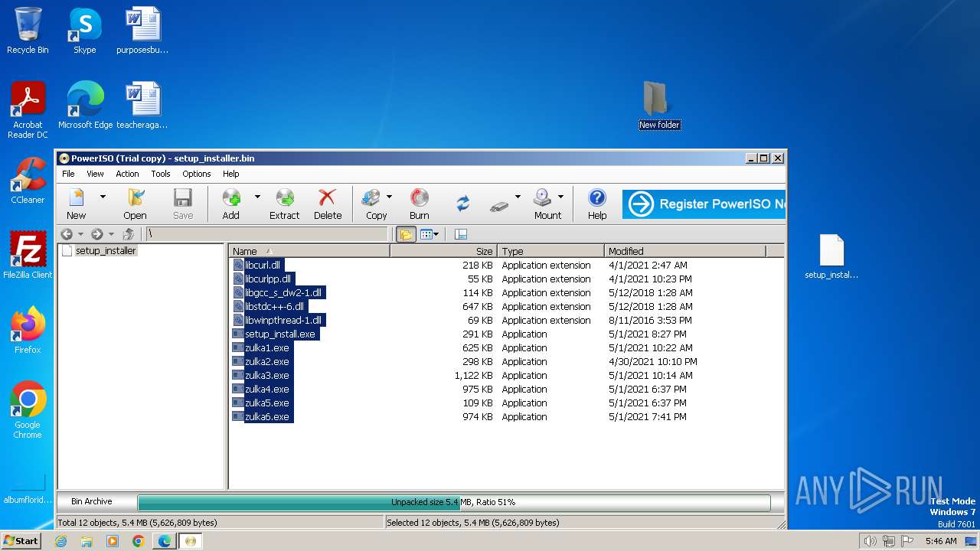The image size is (980, 551).
Task: Click the path address field
Action: click(266, 234)
